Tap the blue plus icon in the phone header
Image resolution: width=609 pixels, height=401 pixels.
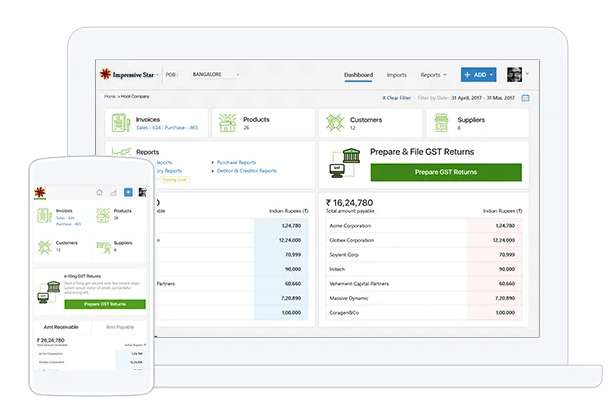pyautogui.click(x=128, y=192)
